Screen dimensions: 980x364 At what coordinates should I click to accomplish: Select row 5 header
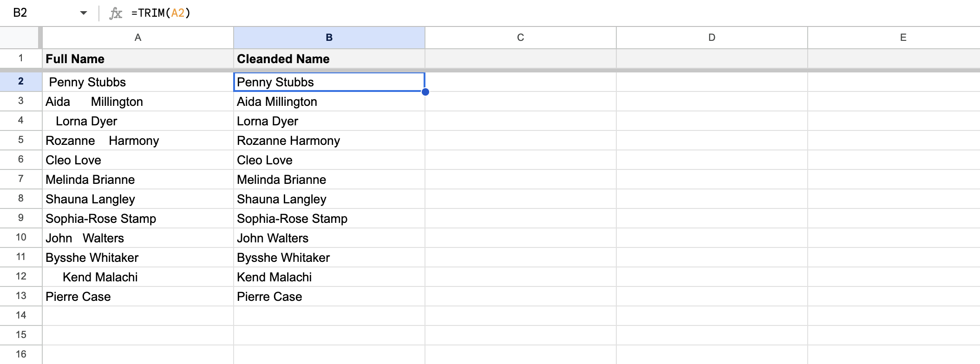click(20, 141)
